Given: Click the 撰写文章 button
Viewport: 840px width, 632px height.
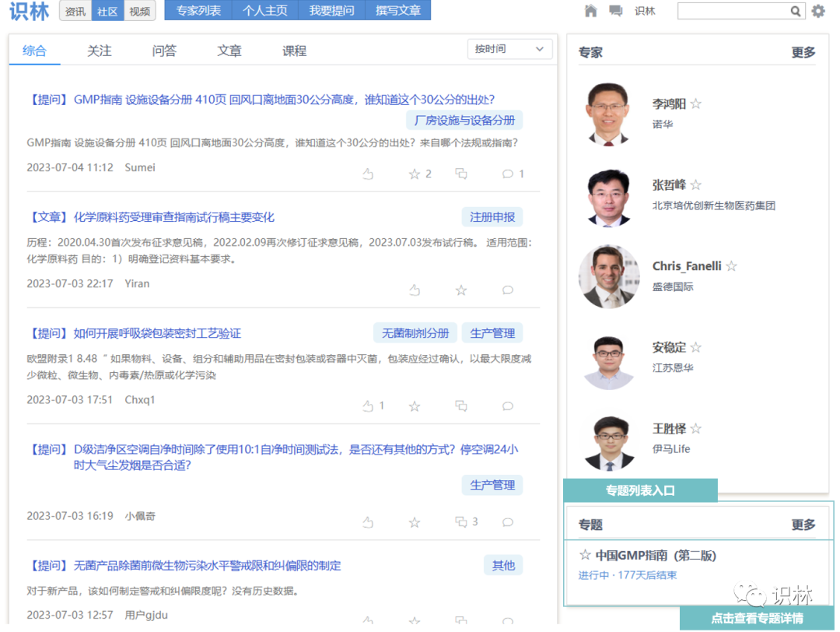Looking at the screenshot, I should [x=397, y=11].
